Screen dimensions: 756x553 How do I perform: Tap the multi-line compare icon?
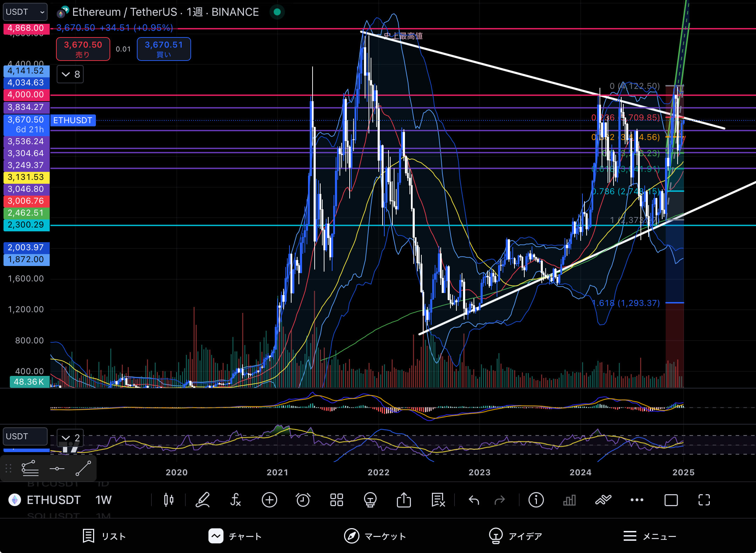(603, 500)
